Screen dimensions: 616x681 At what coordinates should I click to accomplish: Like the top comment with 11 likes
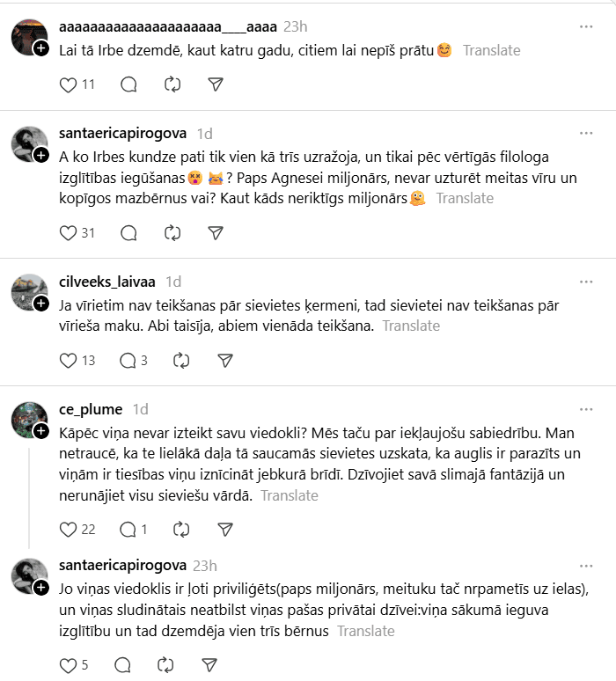coord(68,84)
